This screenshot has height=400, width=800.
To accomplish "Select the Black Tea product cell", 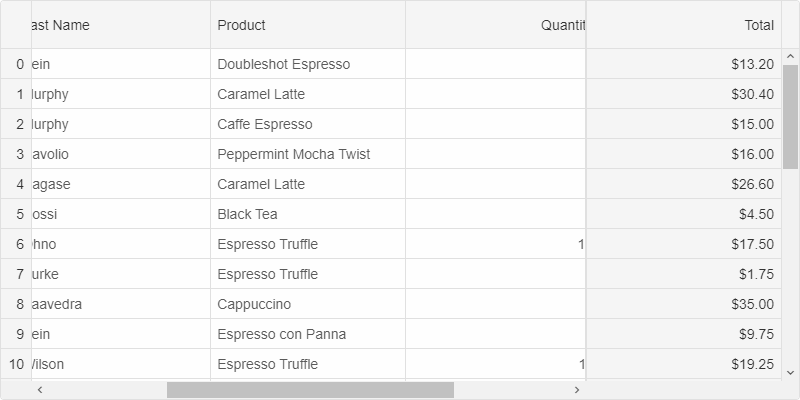I will (x=308, y=214).
